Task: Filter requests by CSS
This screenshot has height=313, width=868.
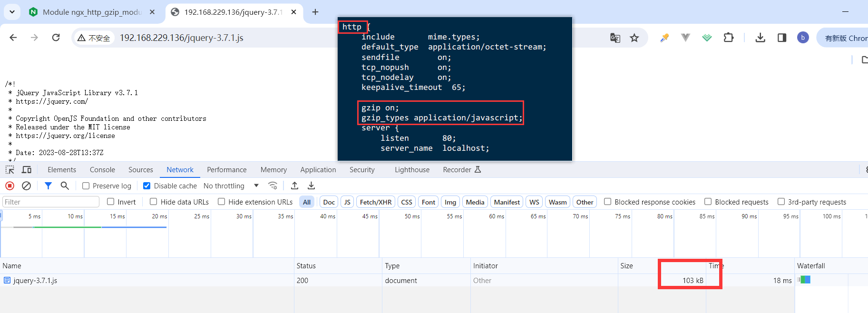Action: [407, 202]
